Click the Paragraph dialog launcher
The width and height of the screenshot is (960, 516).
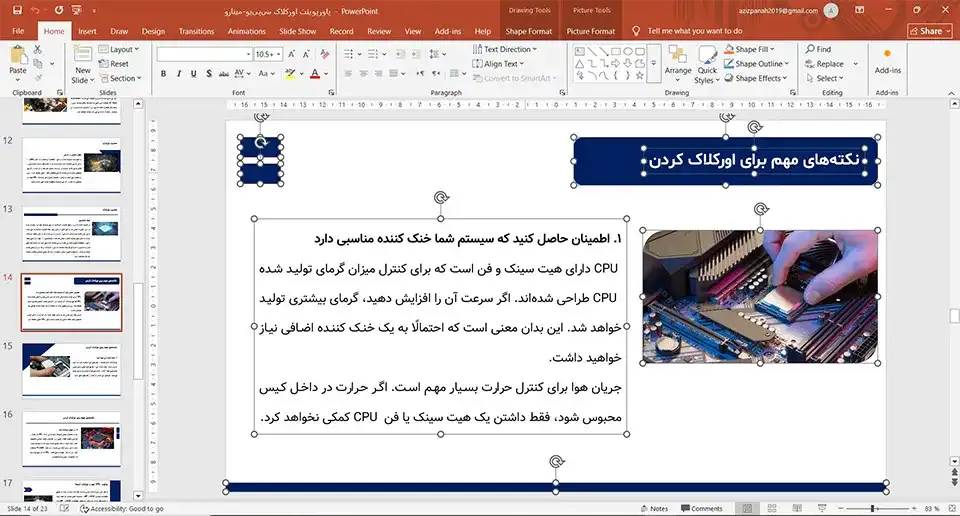pyautogui.click(x=562, y=92)
